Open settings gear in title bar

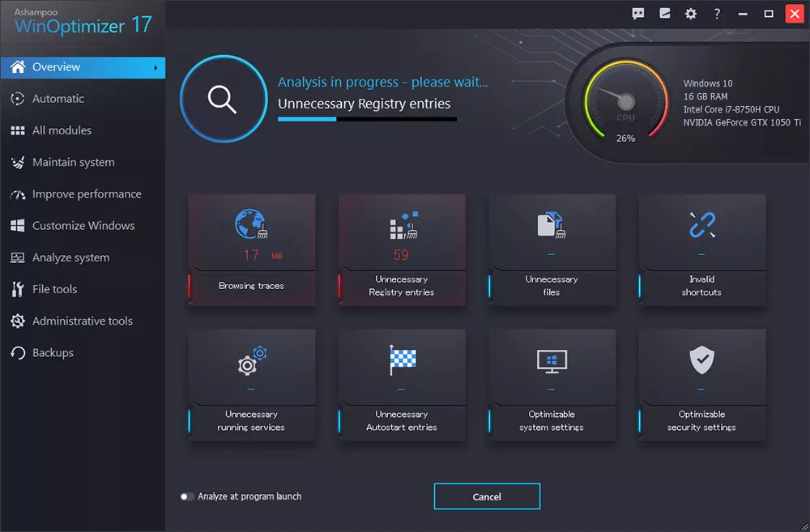coord(691,14)
